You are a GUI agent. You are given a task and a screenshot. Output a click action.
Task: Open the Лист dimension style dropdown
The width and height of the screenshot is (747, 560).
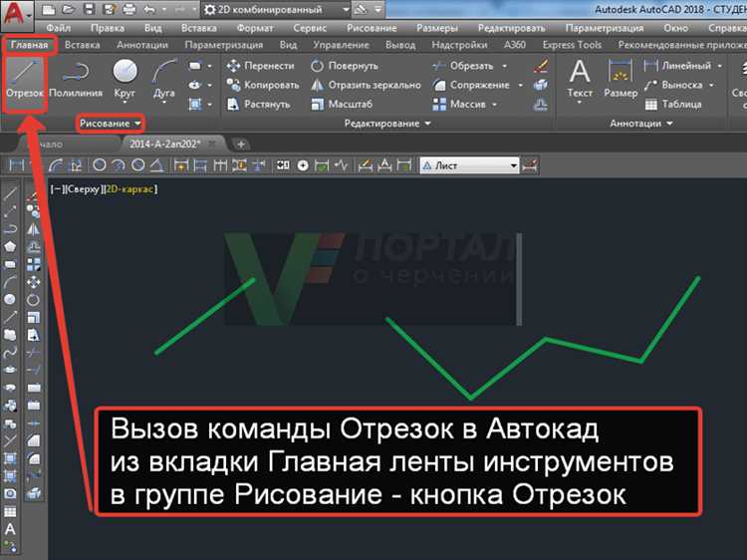pos(469,165)
